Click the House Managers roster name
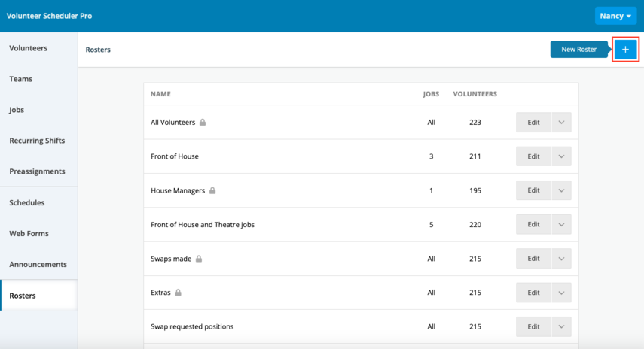 pyautogui.click(x=178, y=190)
